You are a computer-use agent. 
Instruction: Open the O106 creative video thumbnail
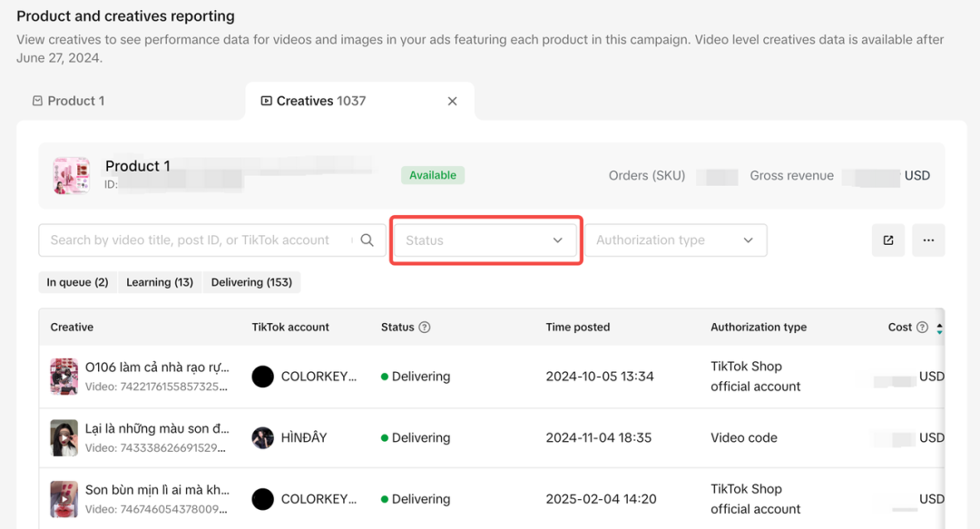(x=64, y=377)
